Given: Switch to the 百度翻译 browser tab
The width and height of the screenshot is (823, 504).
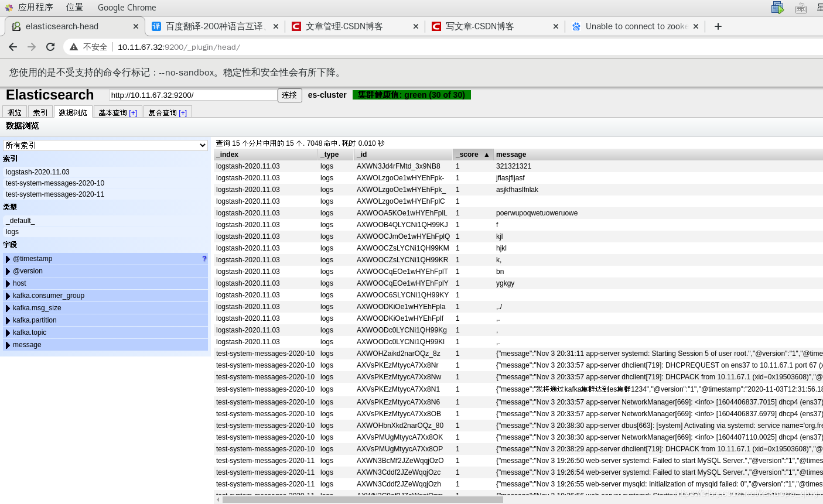Looking at the screenshot, I should pos(215,26).
